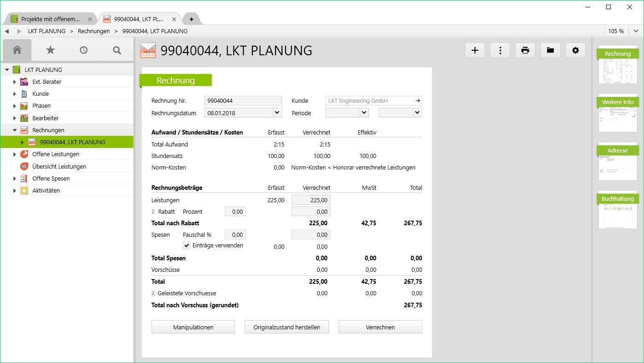Switch to the favorites star tab
The width and height of the screenshot is (644, 363).
click(50, 50)
